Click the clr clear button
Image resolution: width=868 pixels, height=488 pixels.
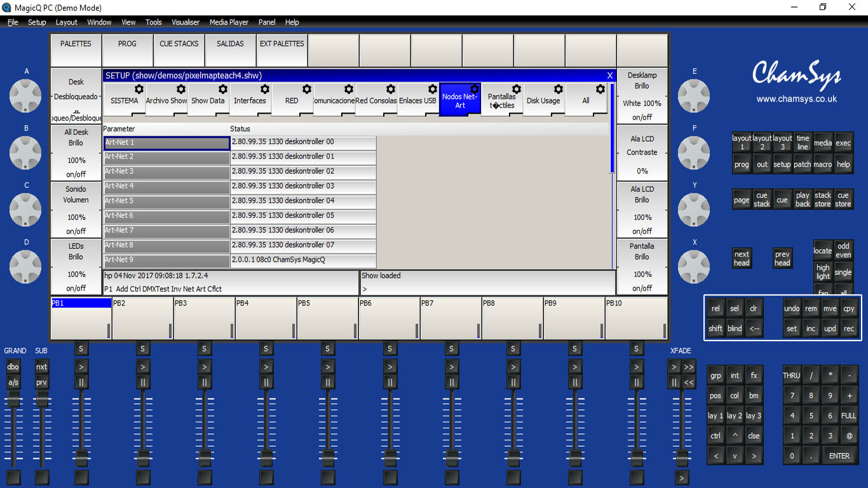pyautogui.click(x=754, y=309)
